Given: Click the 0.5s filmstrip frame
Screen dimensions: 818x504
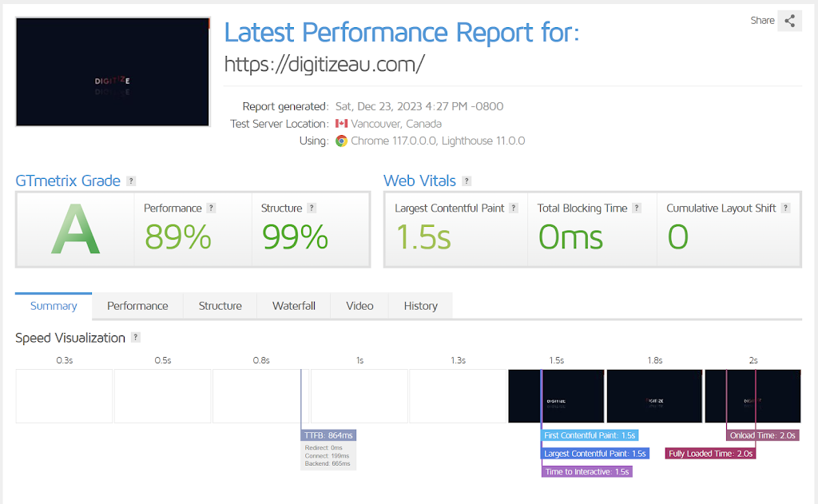Looking at the screenshot, I should point(163,396).
